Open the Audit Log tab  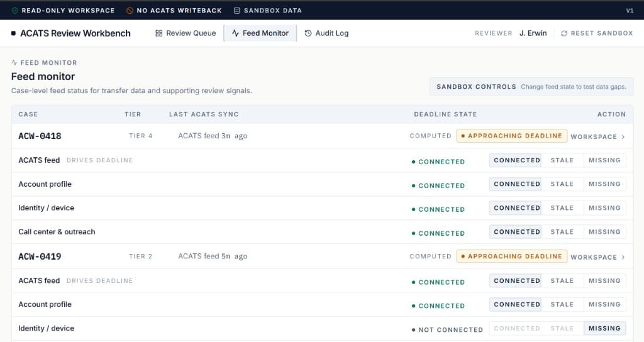(x=326, y=33)
